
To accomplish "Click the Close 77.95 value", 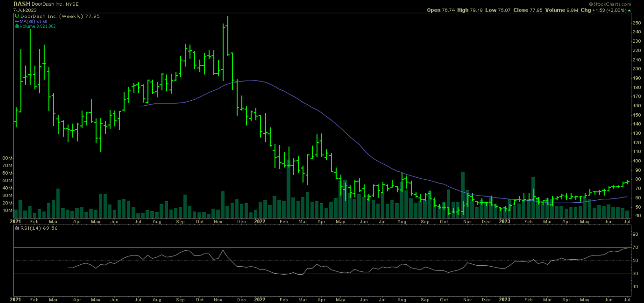I will (x=528, y=10).
